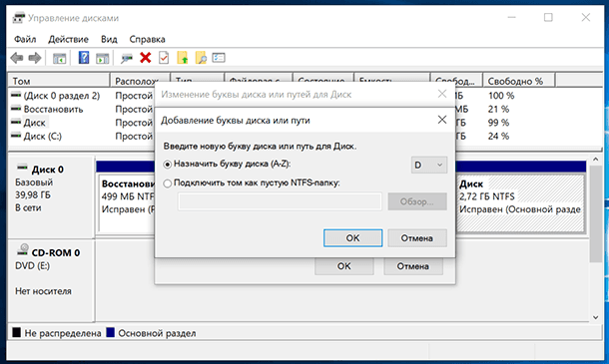
Task: Click the Том column header
Action: [59, 81]
